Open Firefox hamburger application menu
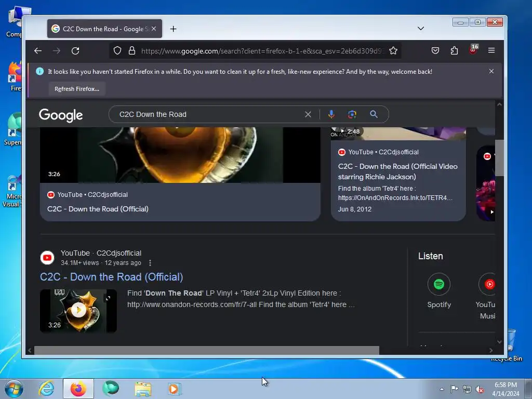Viewport: 532px width, 399px height. point(491,50)
